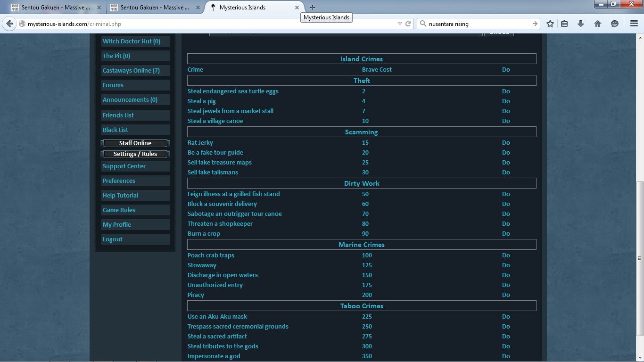Open the URL history dropdown arrow
This screenshot has height=362, width=644.
point(400,24)
